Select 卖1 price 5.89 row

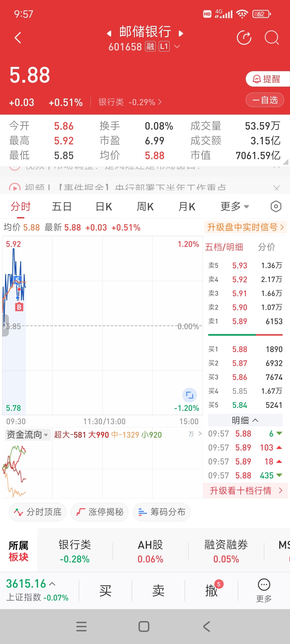pyautogui.click(x=245, y=321)
